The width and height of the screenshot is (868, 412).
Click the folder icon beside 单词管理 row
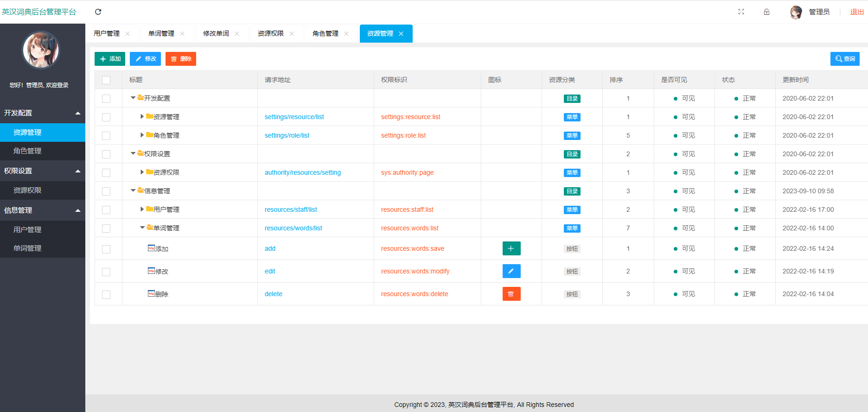[x=150, y=228]
